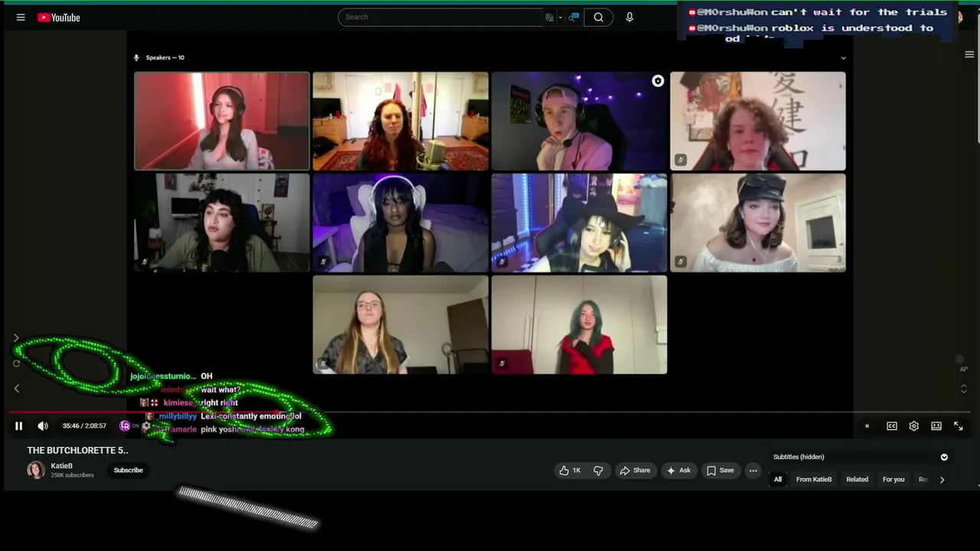
Task: Collapse the Speakers panel with the chevron
Action: click(843, 57)
